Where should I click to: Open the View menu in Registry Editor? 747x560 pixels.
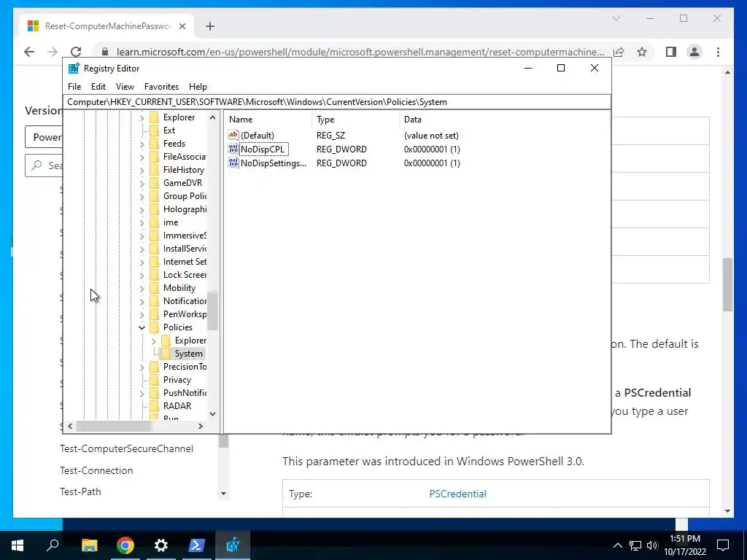coord(125,87)
